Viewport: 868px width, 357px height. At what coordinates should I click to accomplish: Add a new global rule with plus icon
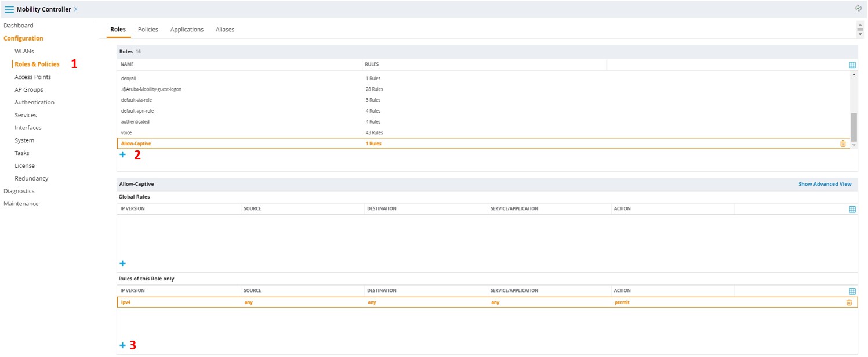pyautogui.click(x=122, y=264)
